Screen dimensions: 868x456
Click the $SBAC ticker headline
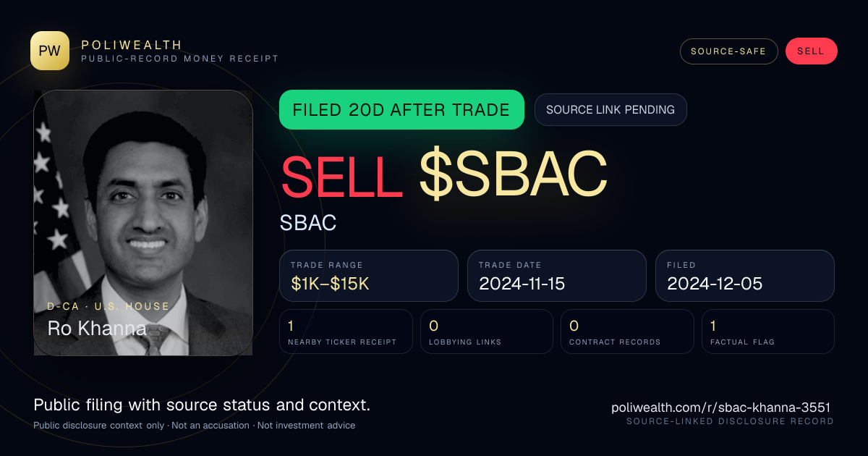tap(513, 175)
